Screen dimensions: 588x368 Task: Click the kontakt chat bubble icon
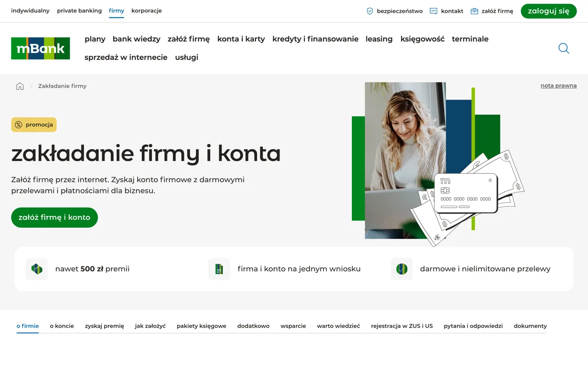(434, 11)
